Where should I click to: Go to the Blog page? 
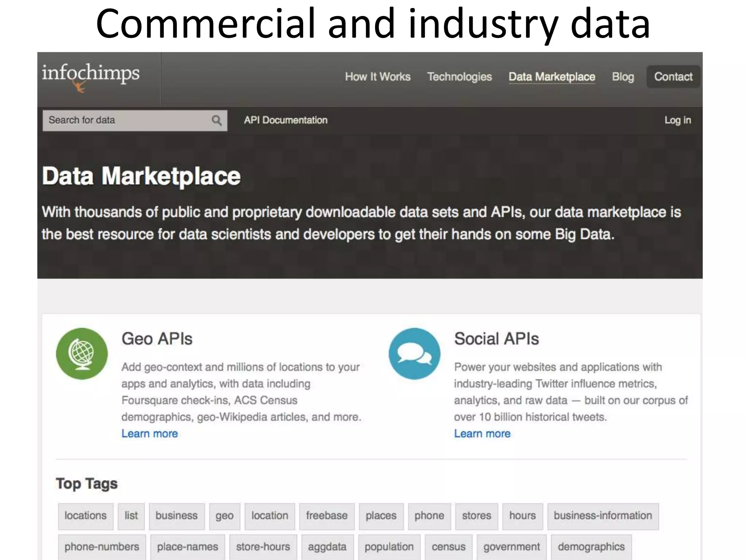(623, 77)
